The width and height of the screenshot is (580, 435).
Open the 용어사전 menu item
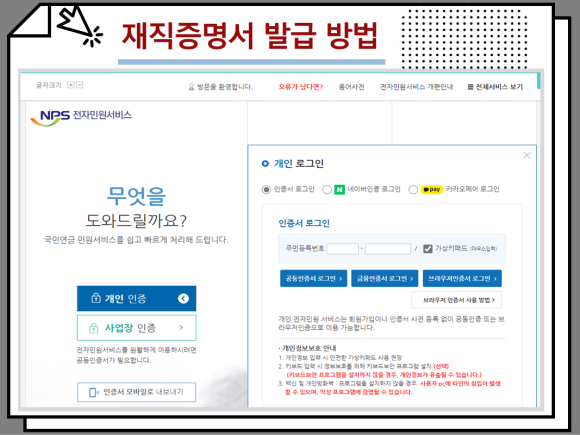click(x=351, y=87)
